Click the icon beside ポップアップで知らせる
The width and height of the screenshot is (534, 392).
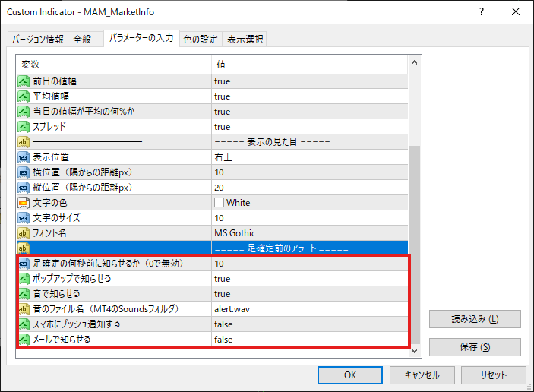pos(24,279)
